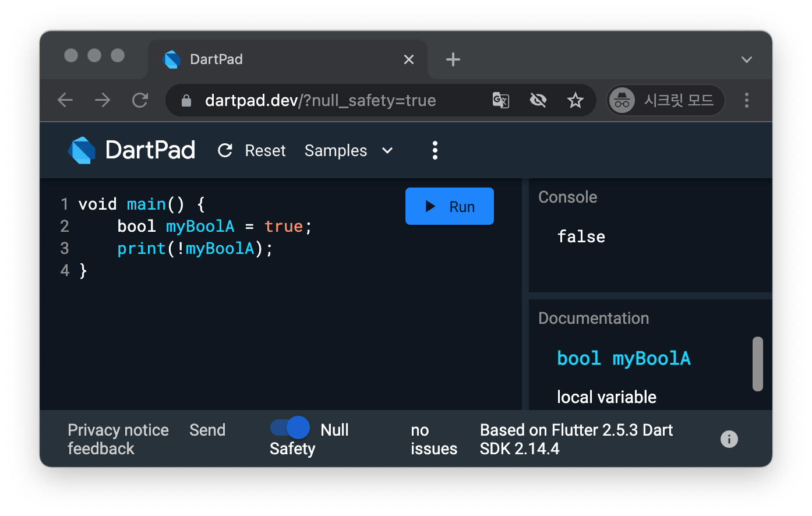The height and width of the screenshot is (516, 812).
Task: Go forward to the next page
Action: (x=103, y=100)
